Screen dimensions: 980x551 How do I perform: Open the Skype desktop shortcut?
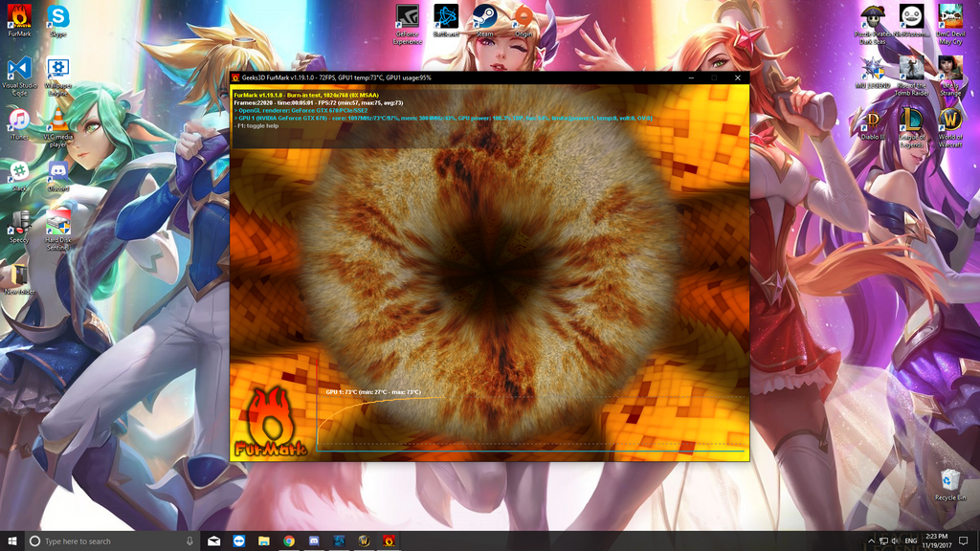(x=58, y=21)
